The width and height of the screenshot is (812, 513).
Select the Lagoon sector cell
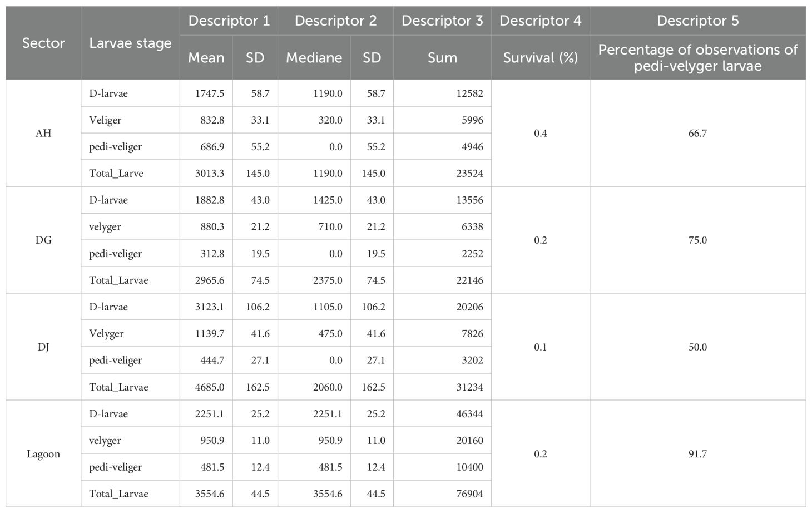click(43, 454)
